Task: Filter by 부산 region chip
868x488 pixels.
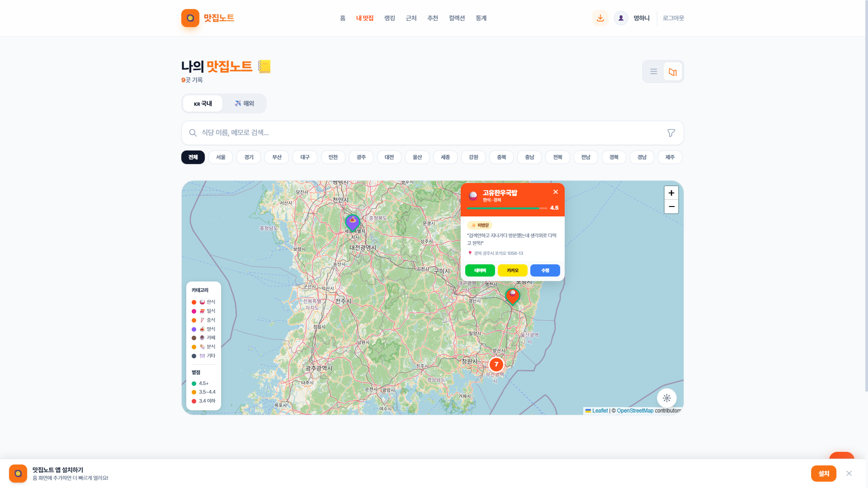Action: (277, 157)
